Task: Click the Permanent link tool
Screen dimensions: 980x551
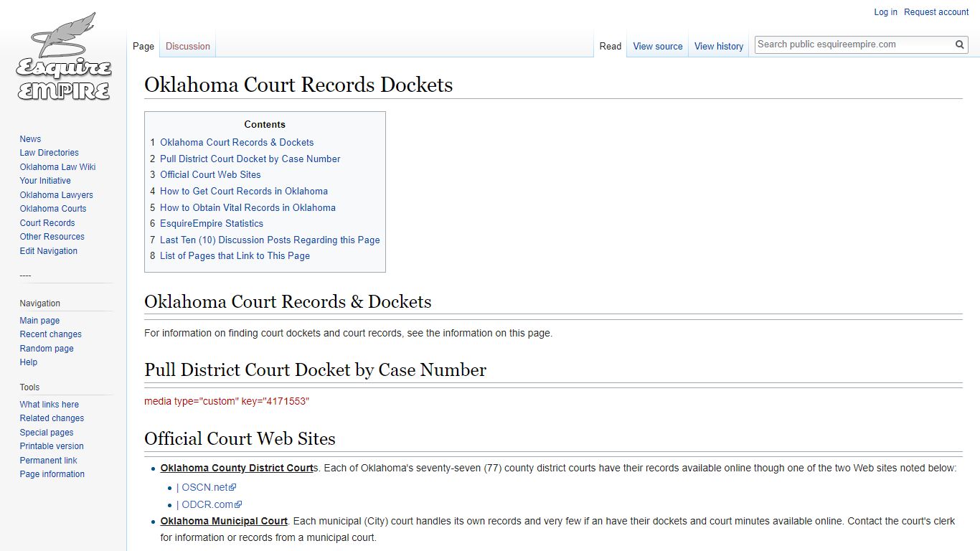Action: click(x=49, y=461)
